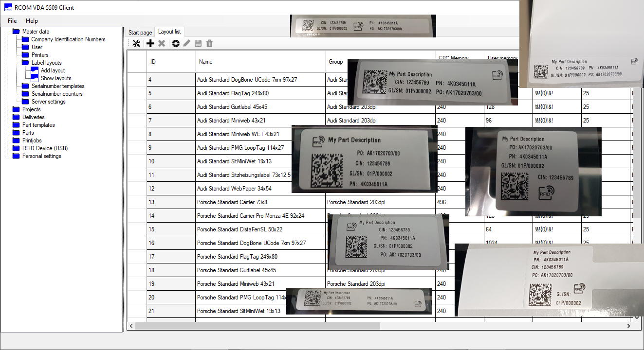Image resolution: width=644 pixels, height=350 pixels.
Task: Open the File menu
Action: (12, 21)
